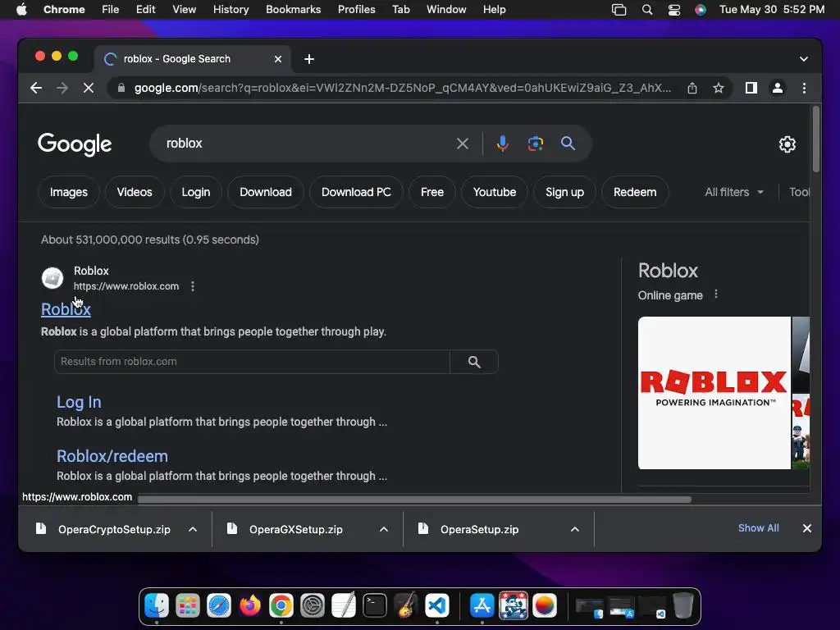Click the Google logo

[75, 144]
